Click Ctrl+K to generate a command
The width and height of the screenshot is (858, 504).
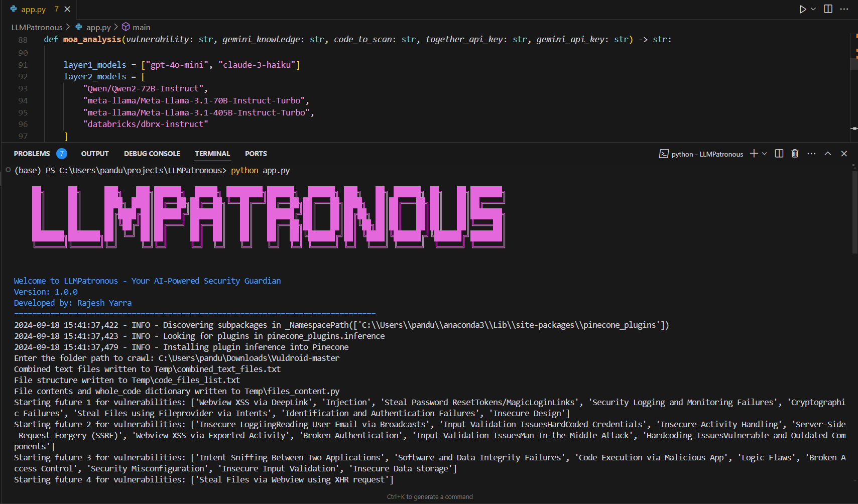coord(429,496)
